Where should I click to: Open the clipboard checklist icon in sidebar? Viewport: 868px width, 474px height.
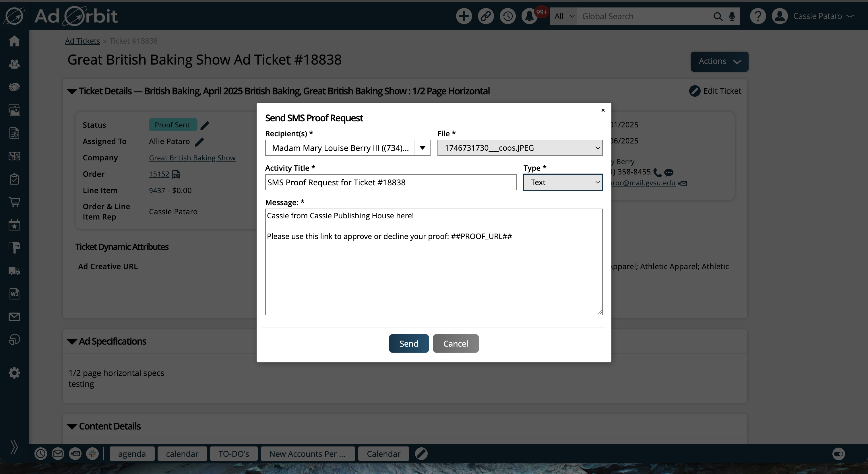[14, 179]
